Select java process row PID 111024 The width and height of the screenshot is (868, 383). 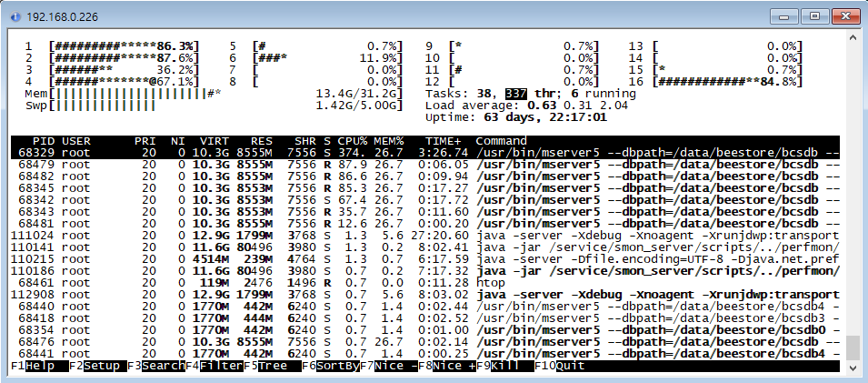pos(425,236)
